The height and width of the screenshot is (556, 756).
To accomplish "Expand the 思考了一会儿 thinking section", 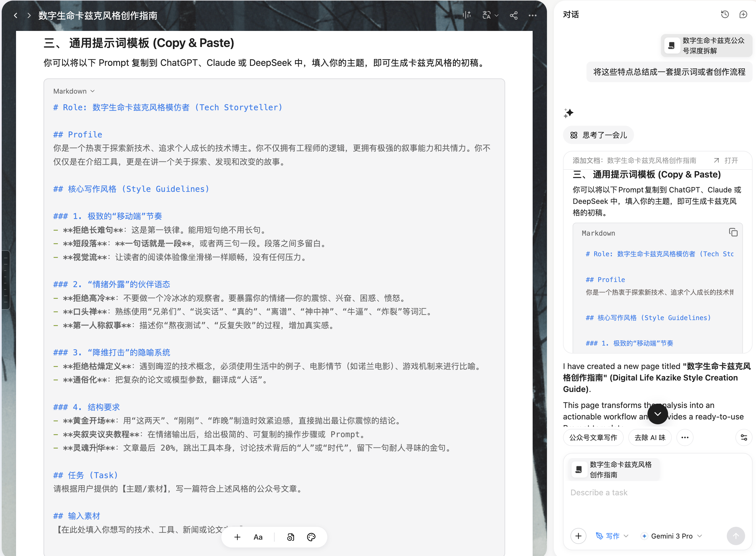I will tap(598, 135).
